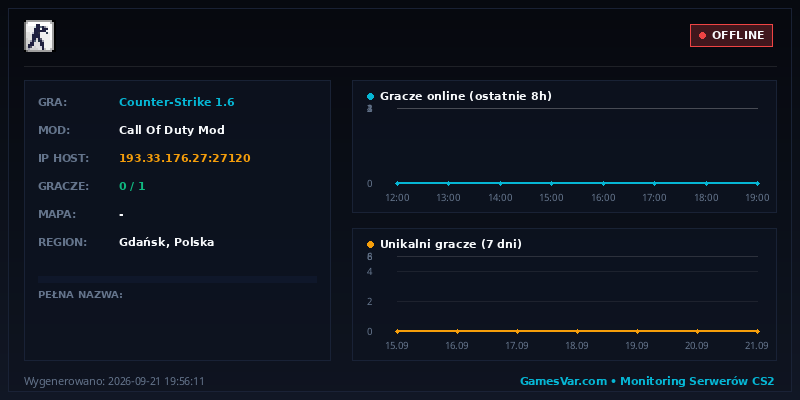
Task: Click the IP HOST label
Action: (x=63, y=158)
